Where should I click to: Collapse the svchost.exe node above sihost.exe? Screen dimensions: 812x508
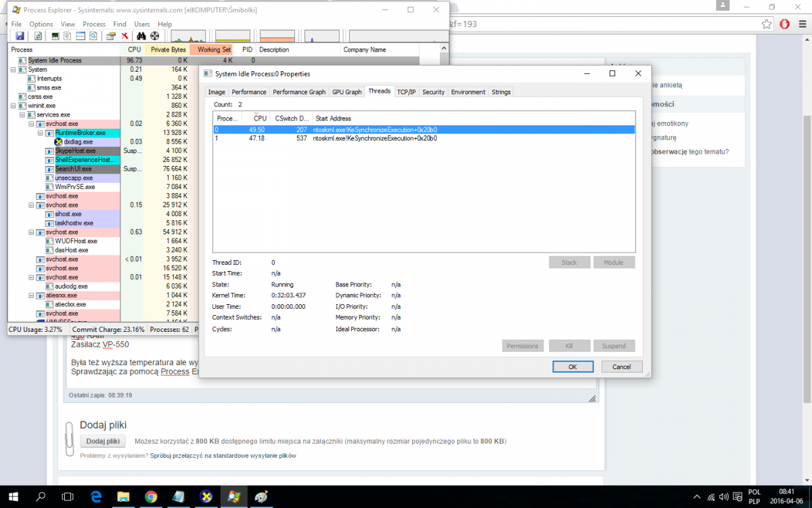coord(32,205)
